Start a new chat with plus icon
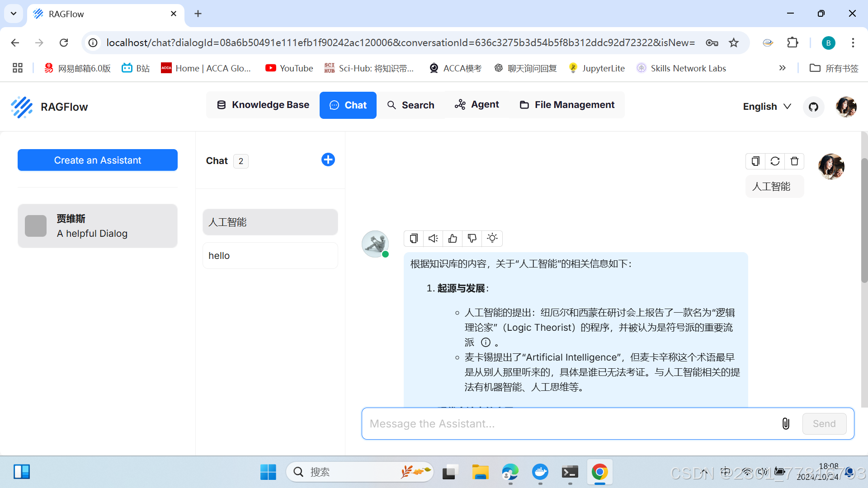Screen dimensions: 868x488 [328, 160]
